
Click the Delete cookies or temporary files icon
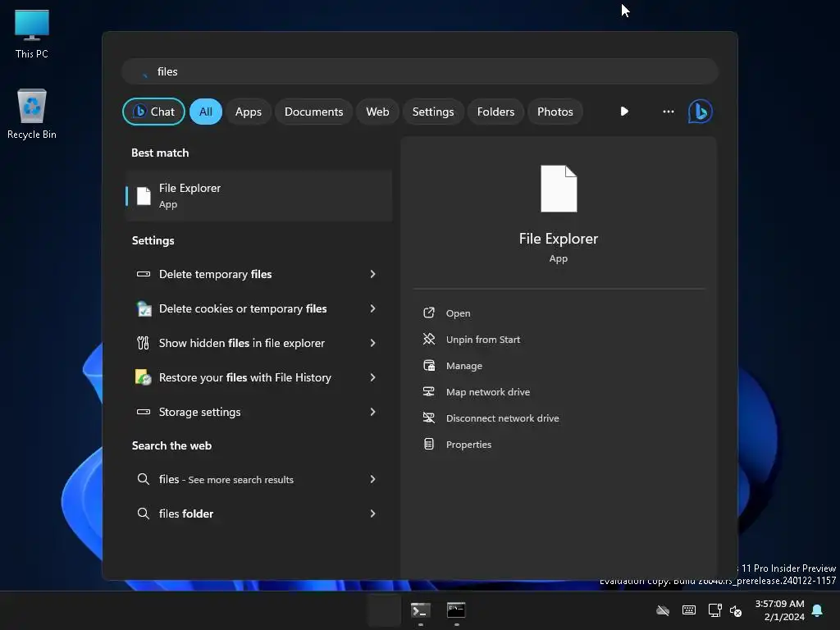tap(143, 308)
